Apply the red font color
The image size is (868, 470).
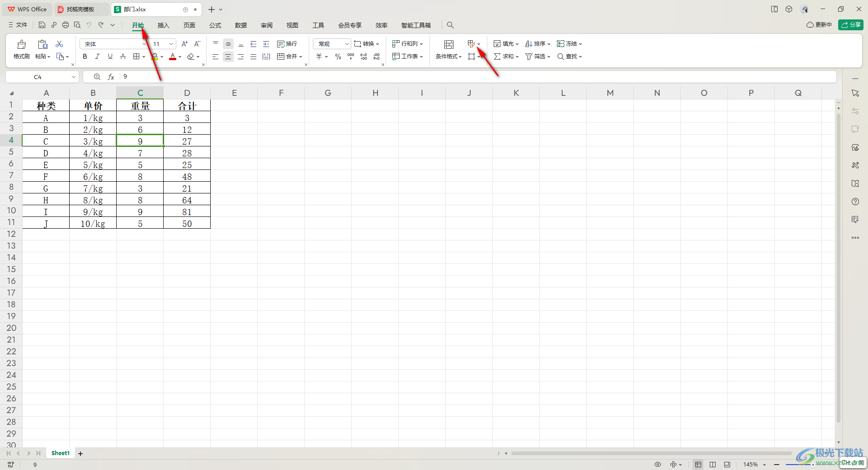(x=173, y=56)
